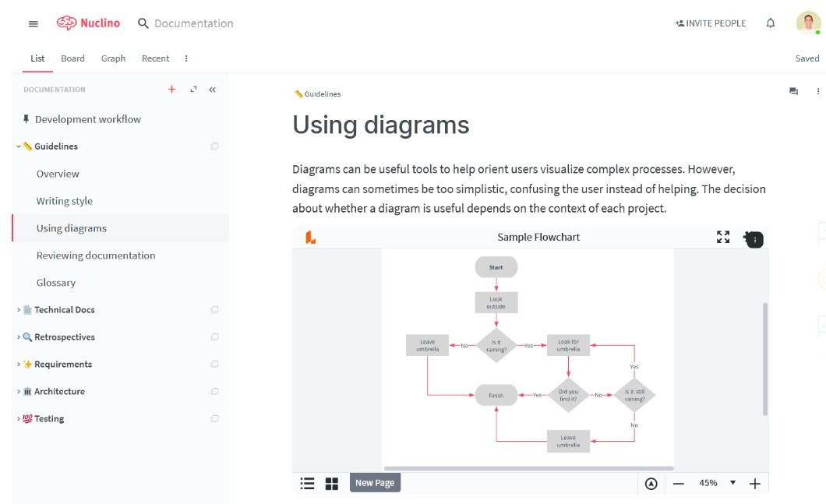Add new item with red plus icon
Image resolution: width=826 pixels, height=504 pixels.
click(172, 90)
